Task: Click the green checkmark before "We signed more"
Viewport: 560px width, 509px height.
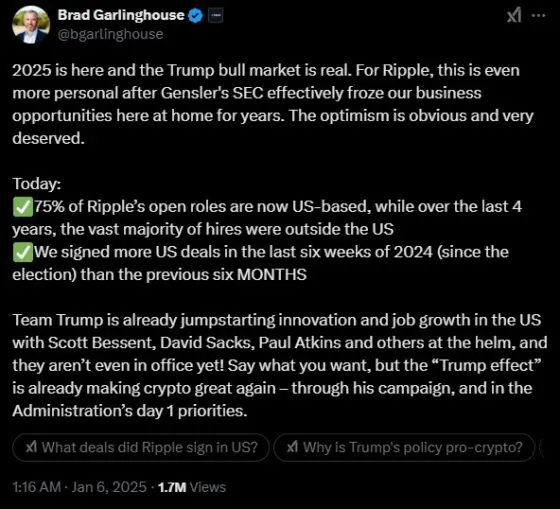Action: tap(23, 253)
